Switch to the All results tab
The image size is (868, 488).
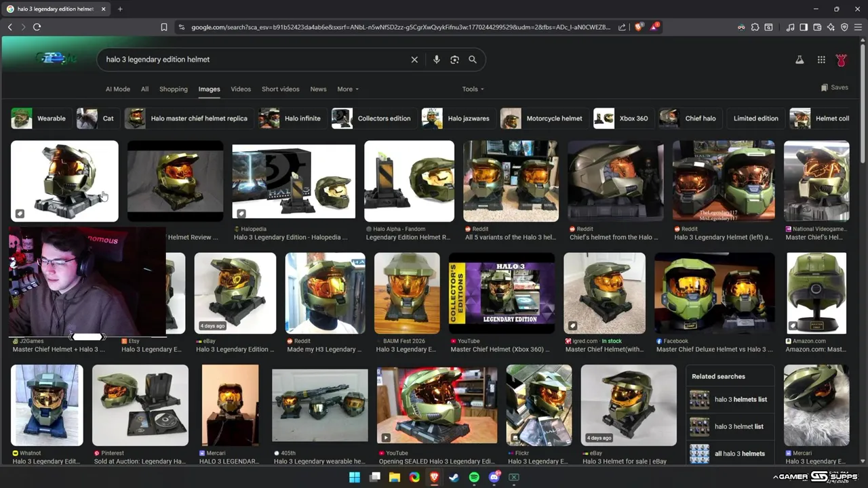(x=144, y=89)
